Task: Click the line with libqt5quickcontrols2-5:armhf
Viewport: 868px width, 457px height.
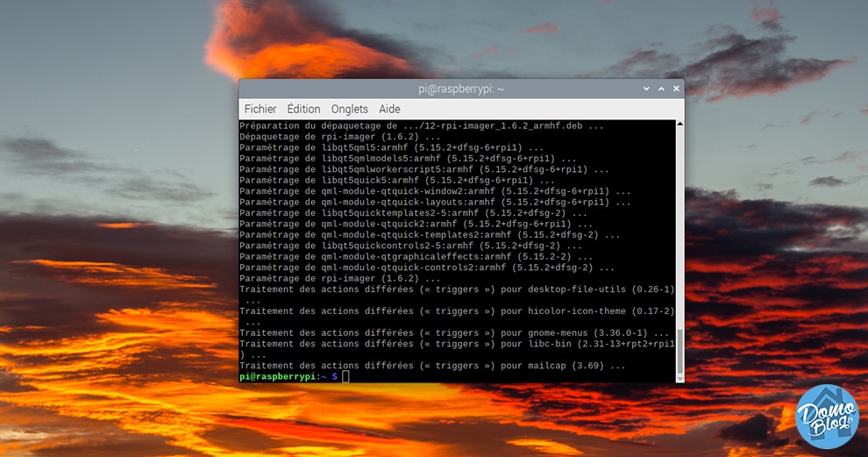Action: pos(410,246)
